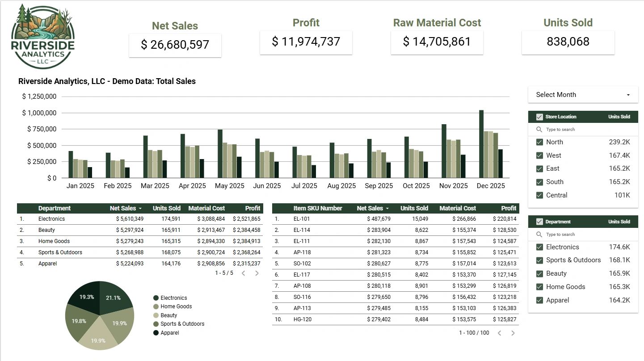Image resolution: width=644 pixels, height=361 pixels.
Task: Toggle the Central store checkbox
Action: 539,195
